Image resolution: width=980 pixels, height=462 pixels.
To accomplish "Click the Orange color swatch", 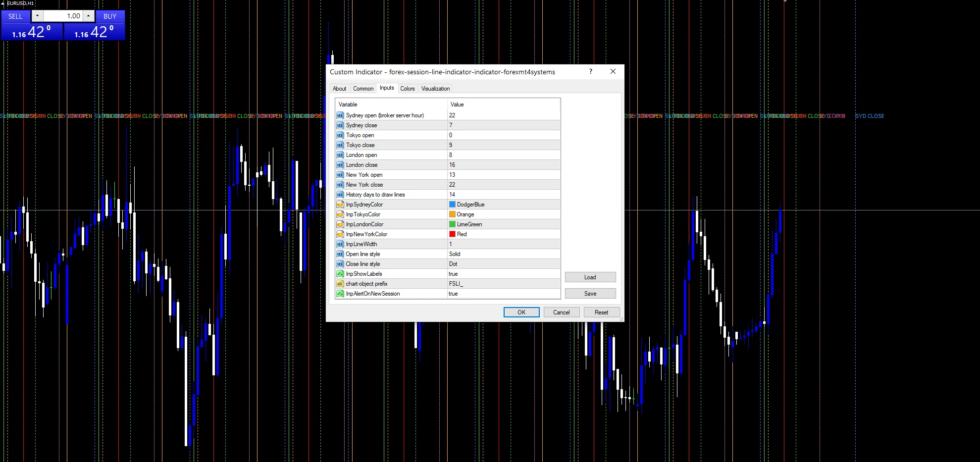I will (x=452, y=214).
